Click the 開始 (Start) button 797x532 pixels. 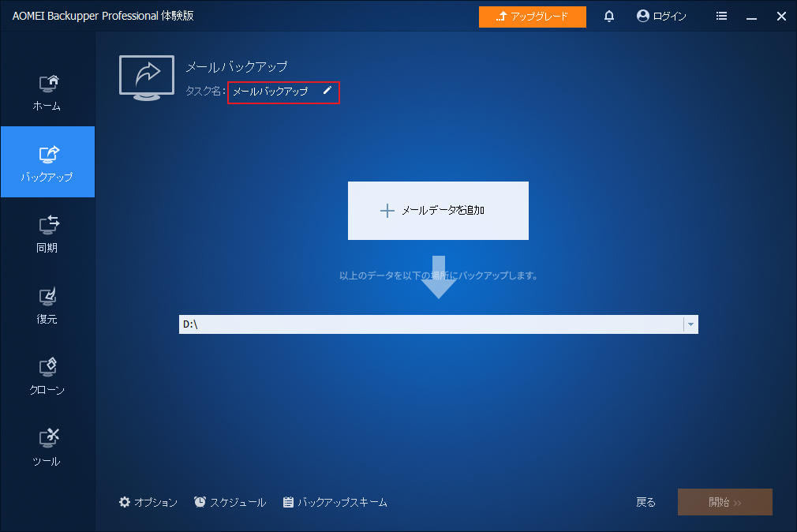pos(725,502)
